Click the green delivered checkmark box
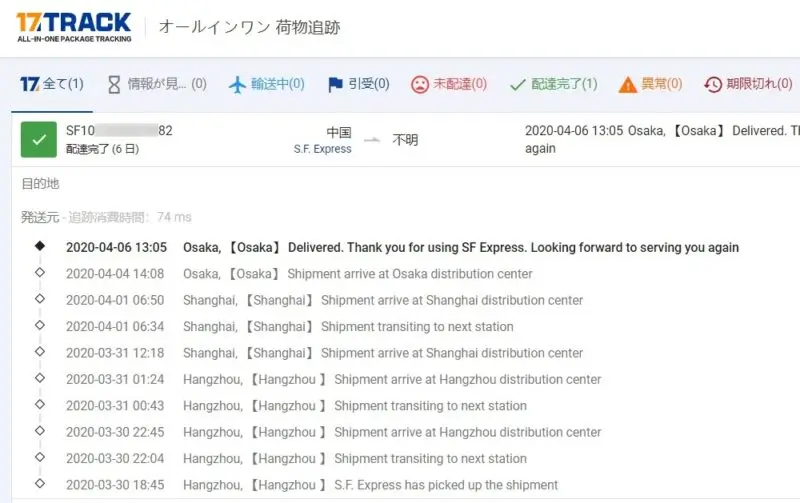This screenshot has height=503, width=800. pyautogui.click(x=38, y=140)
